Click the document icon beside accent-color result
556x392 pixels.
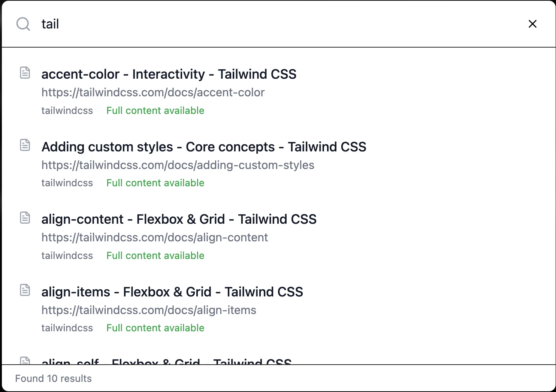25,73
